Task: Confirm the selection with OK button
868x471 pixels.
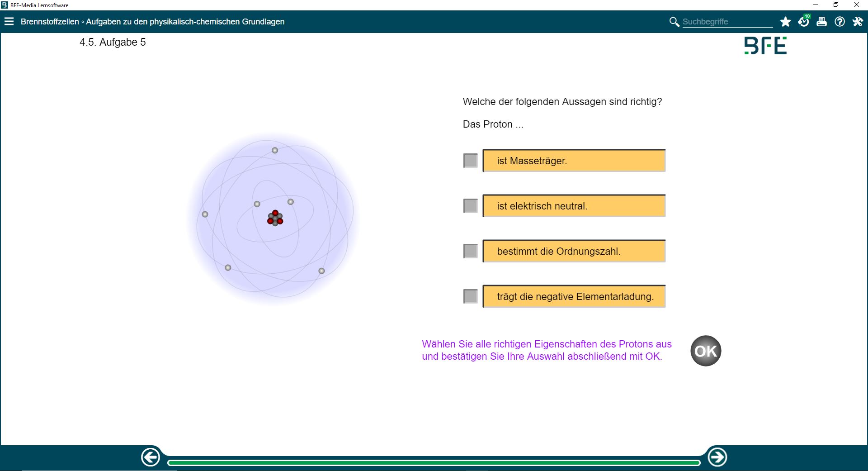Action: (x=705, y=351)
